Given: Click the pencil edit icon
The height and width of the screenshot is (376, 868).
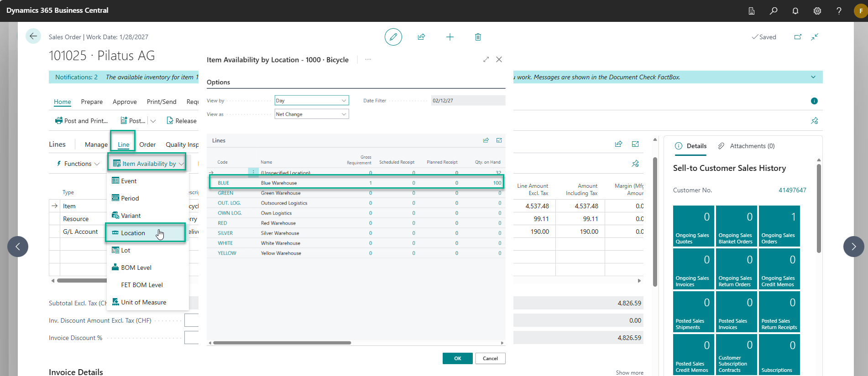Looking at the screenshot, I should (393, 37).
